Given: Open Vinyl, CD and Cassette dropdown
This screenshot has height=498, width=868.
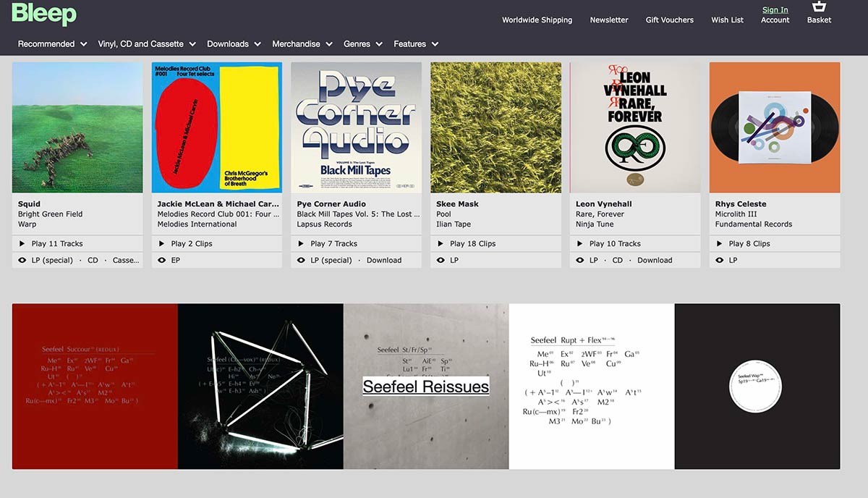Looking at the screenshot, I should [147, 44].
